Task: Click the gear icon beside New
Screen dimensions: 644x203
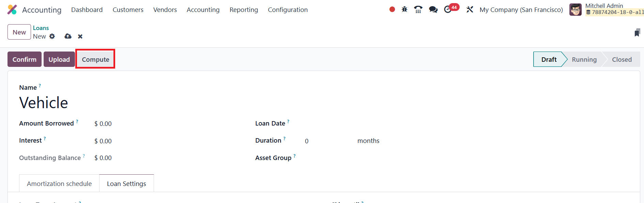Action: pyautogui.click(x=52, y=36)
